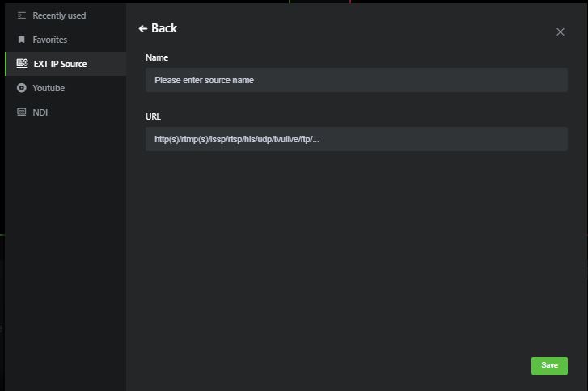The height and width of the screenshot is (391, 588).
Task: Select the EXT IP Source section
Action: point(66,64)
